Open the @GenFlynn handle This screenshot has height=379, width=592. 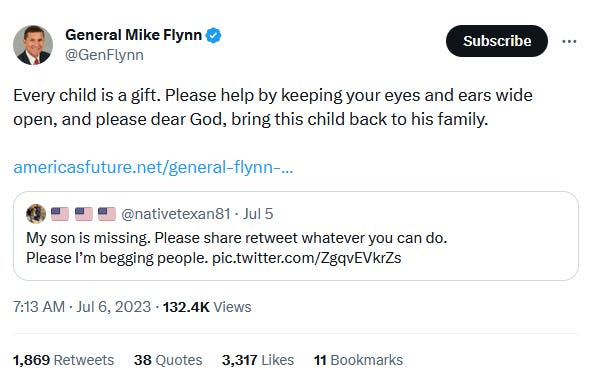(104, 55)
